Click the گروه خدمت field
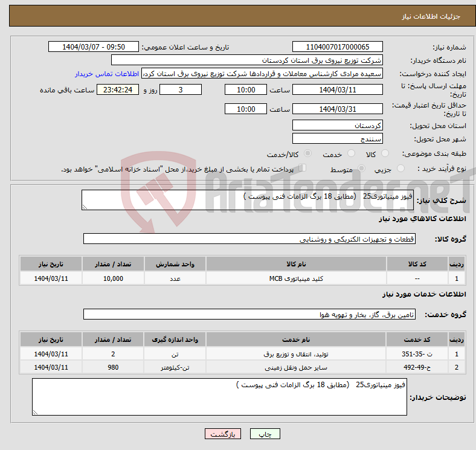Screen dimensions: 476x450 pyautogui.click(x=249, y=314)
